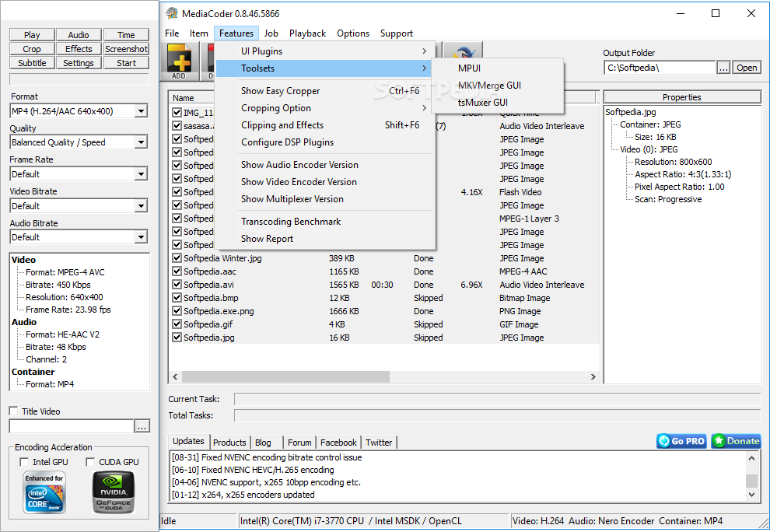Click the Open output folder button

click(x=747, y=68)
